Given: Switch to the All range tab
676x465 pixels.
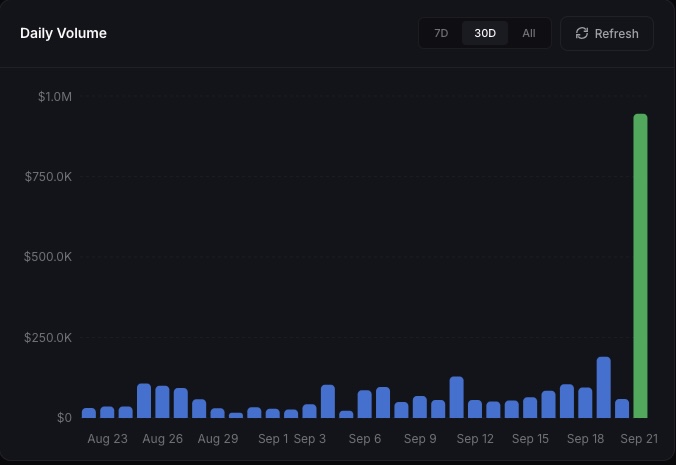Looking at the screenshot, I should point(529,33).
